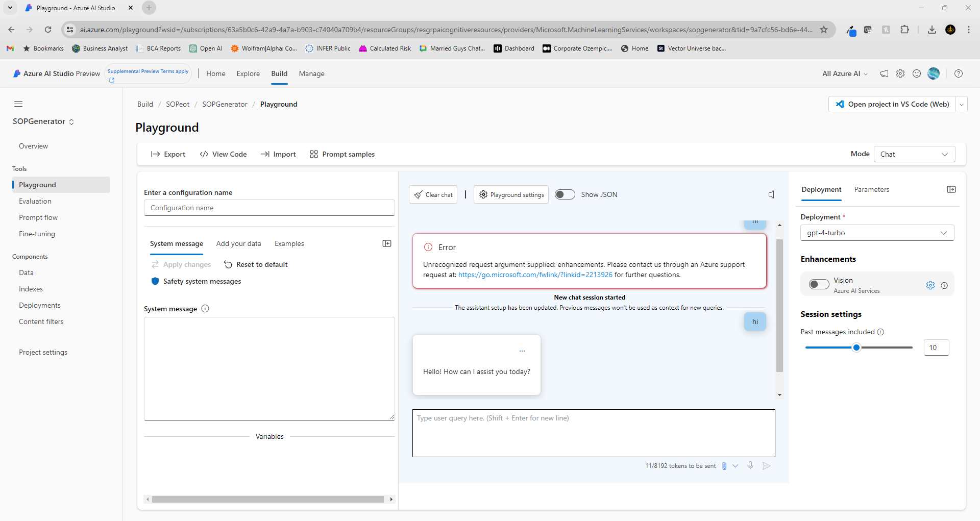
Task: Open feedback with the smiley icon
Action: (917, 73)
